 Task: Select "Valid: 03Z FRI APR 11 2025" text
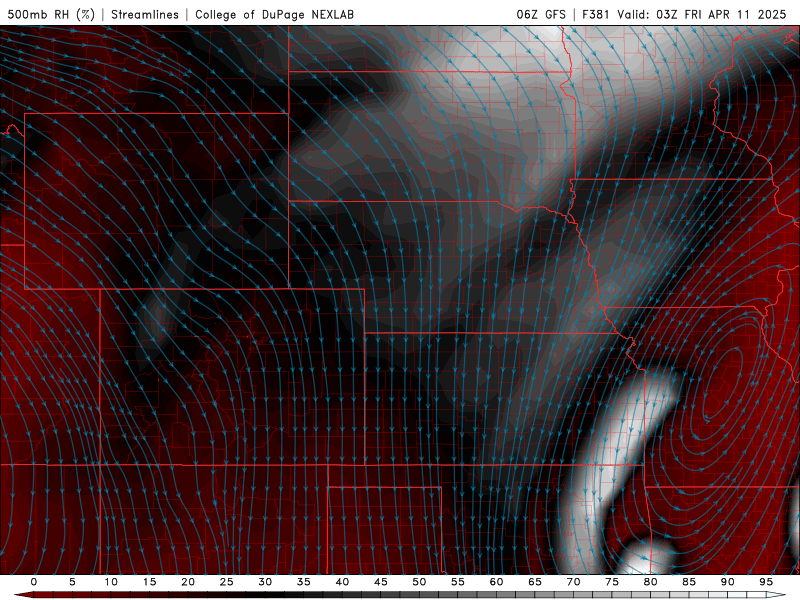[702, 14]
